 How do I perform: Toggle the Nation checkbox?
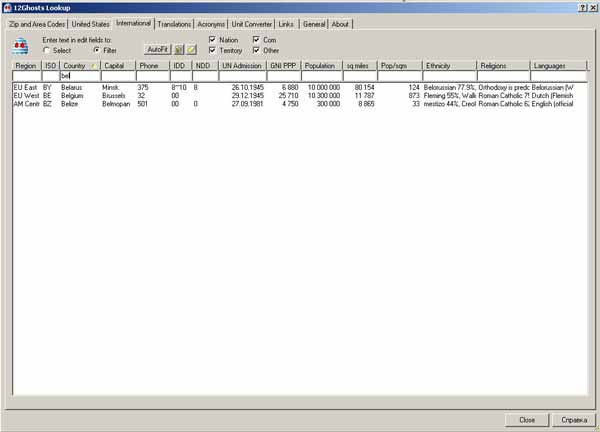212,39
